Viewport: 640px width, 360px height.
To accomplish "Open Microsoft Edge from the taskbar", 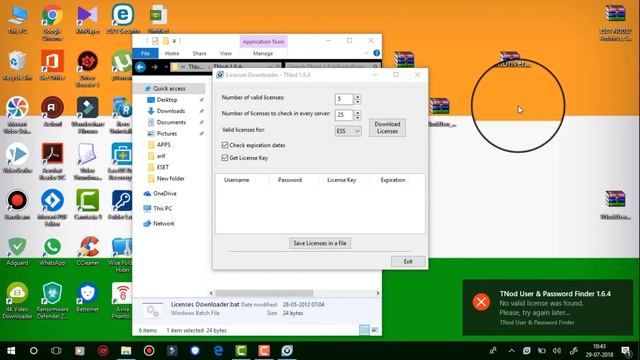I will point(218,351).
